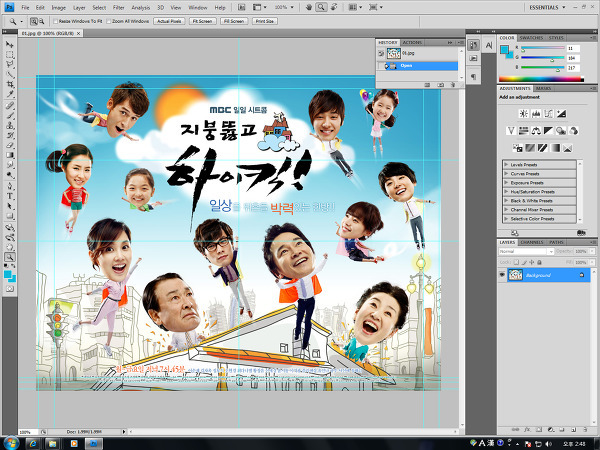Switch to the Actions tab
This screenshot has height=450, width=600.
coord(412,42)
